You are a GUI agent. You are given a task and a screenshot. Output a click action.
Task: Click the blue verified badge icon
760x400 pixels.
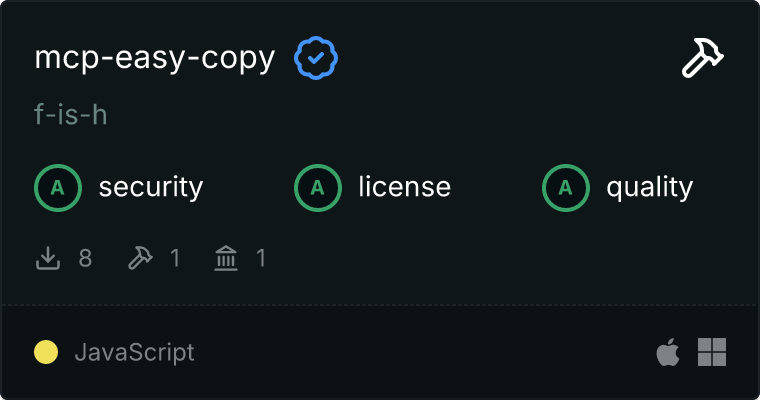(316, 58)
